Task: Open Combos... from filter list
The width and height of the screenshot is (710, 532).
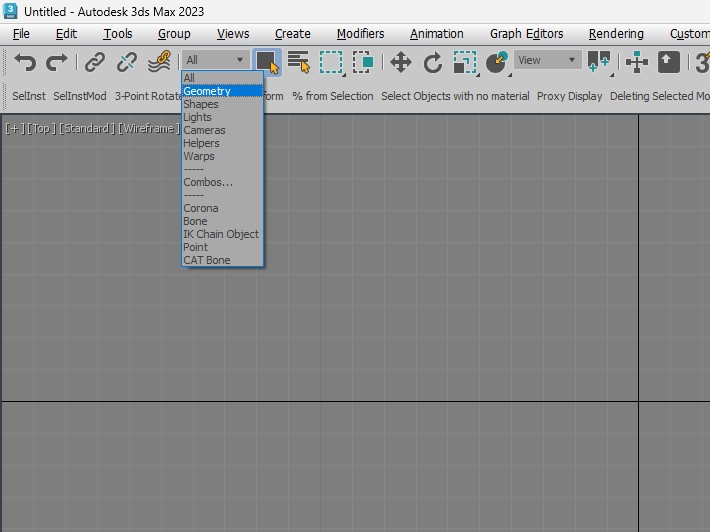Action: (x=222, y=182)
